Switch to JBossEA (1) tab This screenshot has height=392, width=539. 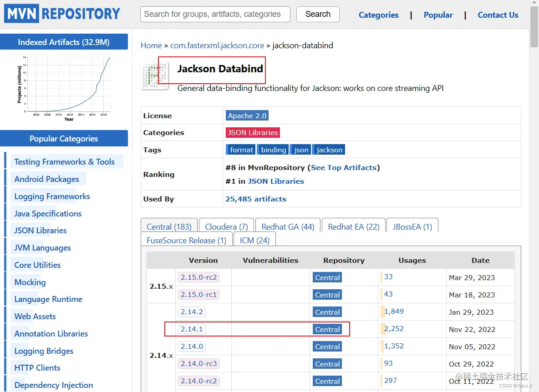[412, 227]
